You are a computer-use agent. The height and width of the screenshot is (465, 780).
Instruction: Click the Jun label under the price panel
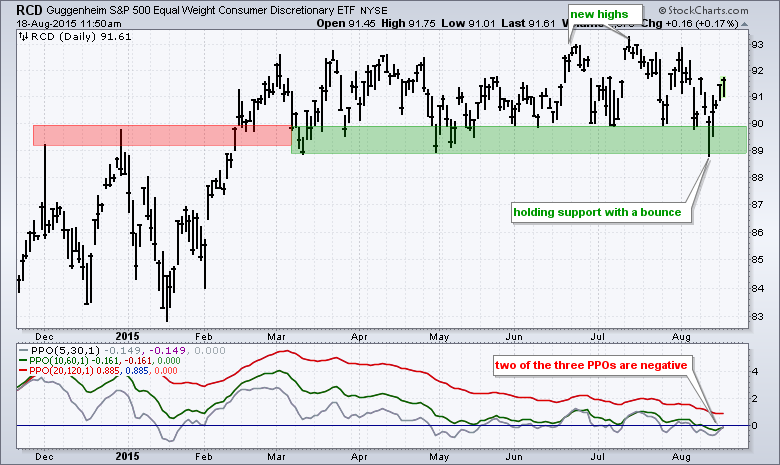(514, 337)
